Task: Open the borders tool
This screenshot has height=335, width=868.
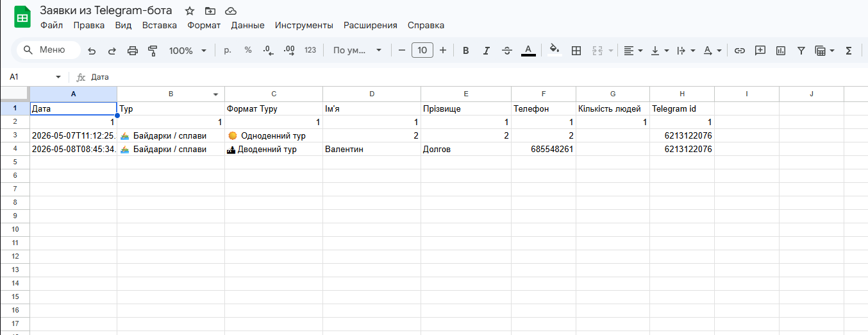Action: point(576,51)
